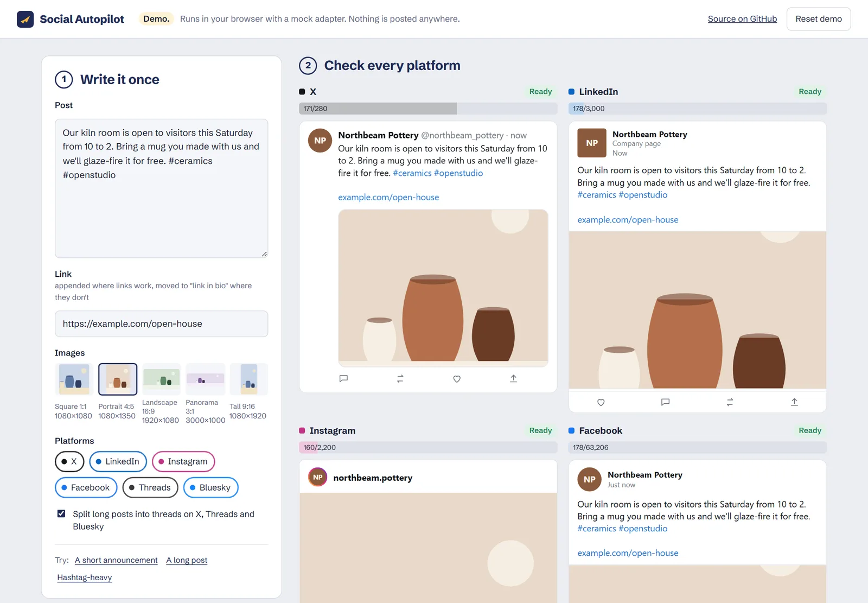Open example.com/open-house link in LinkedIn preview

coord(628,219)
